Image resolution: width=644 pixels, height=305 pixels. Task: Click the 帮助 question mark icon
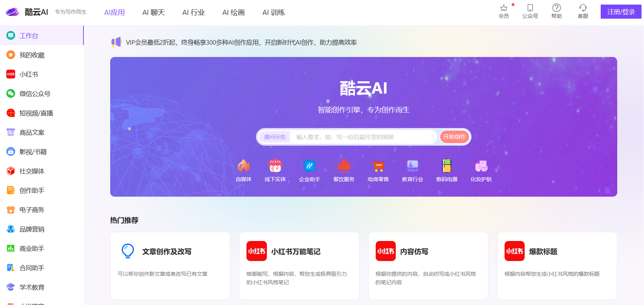[x=556, y=8]
